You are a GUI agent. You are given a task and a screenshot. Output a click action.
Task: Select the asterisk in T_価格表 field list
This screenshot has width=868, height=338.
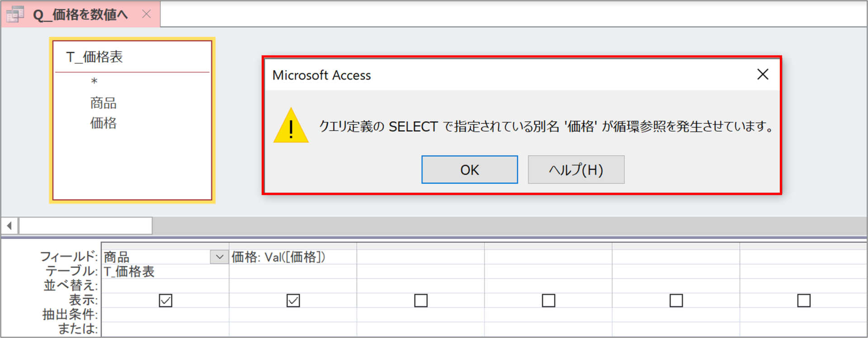[x=94, y=82]
